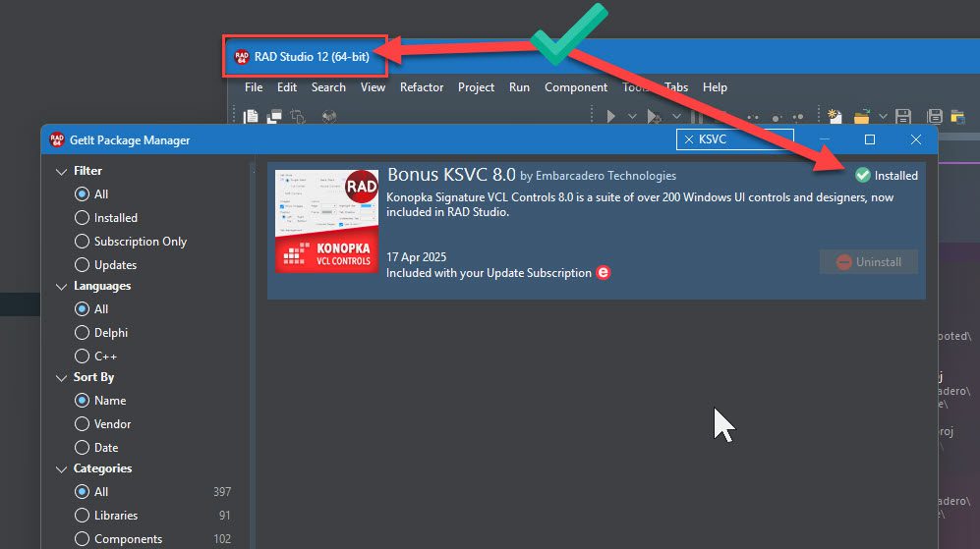Click the New Items toolbar icon
The image size is (980, 549).
click(835, 116)
